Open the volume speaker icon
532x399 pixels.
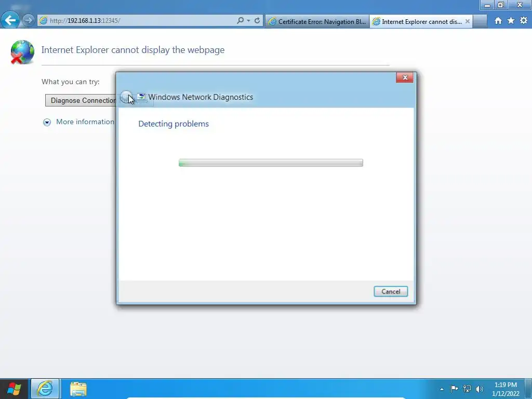(x=480, y=389)
